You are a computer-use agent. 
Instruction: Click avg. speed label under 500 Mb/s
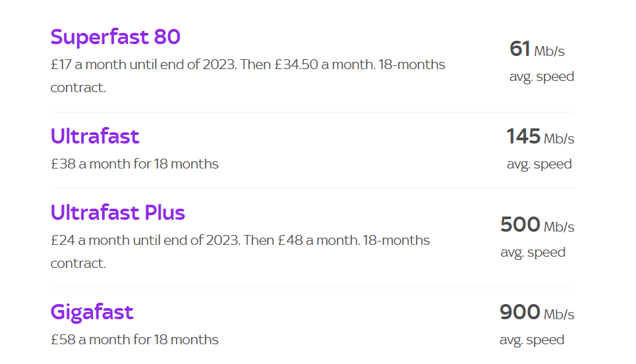pos(533,252)
